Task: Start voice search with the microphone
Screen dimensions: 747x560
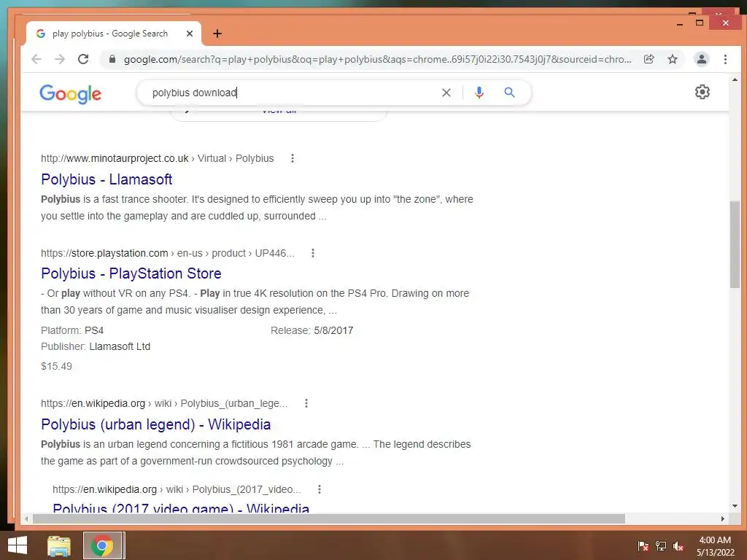Action: (x=479, y=93)
